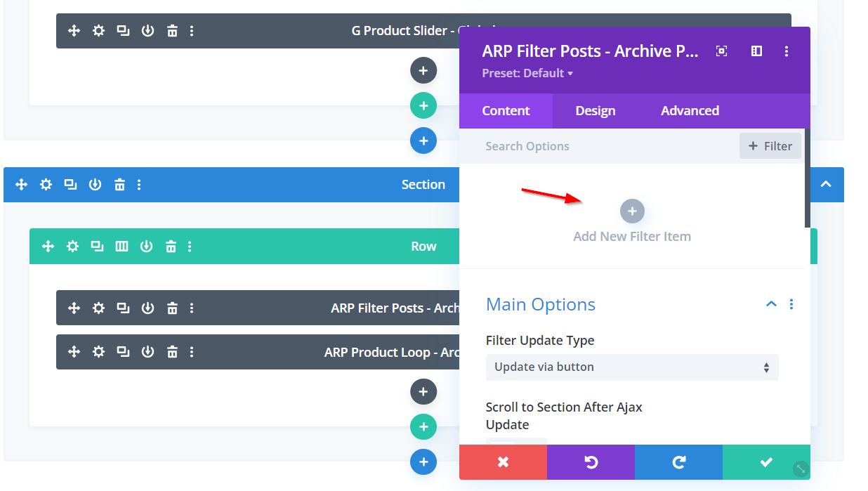
Task: Switch to the Advanced tab
Action: coord(690,111)
